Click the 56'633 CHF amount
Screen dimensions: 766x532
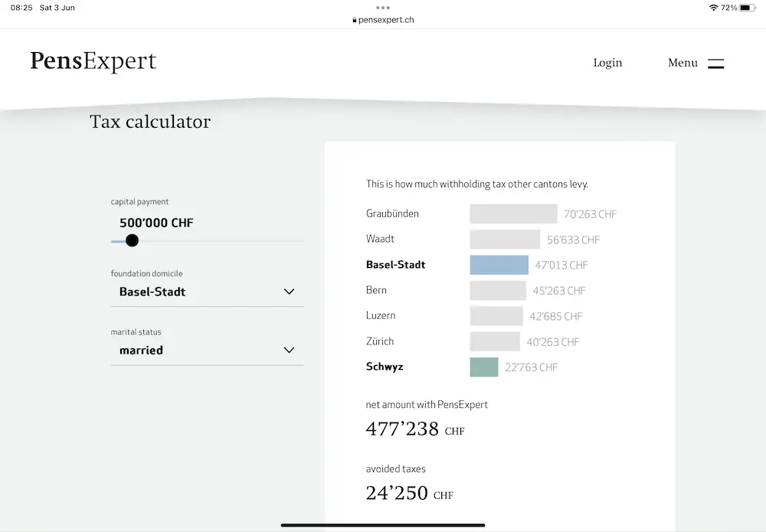coord(574,240)
